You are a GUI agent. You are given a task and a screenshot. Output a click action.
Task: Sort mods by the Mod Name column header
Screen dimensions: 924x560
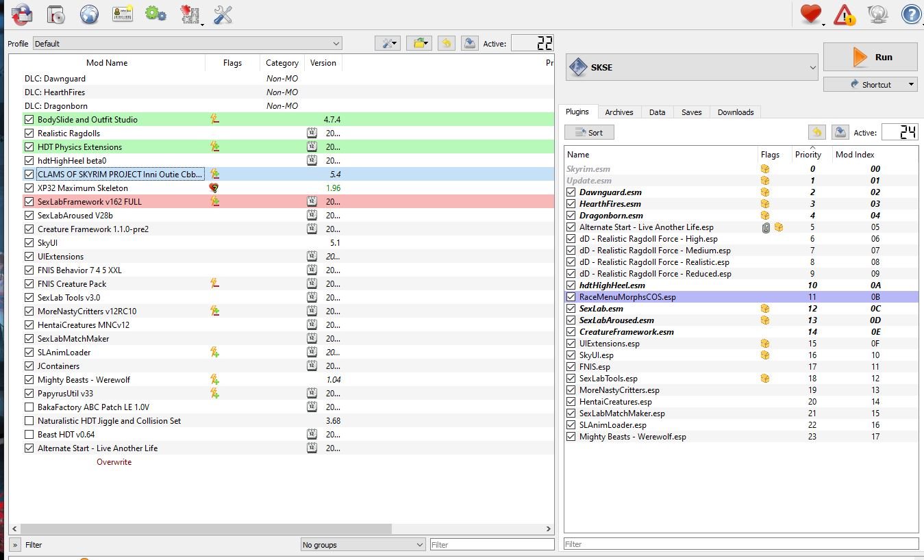[107, 62]
